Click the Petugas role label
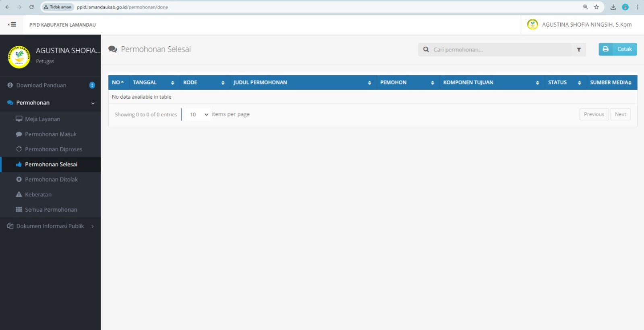Screen dimensions: 644x330 (x=45, y=61)
